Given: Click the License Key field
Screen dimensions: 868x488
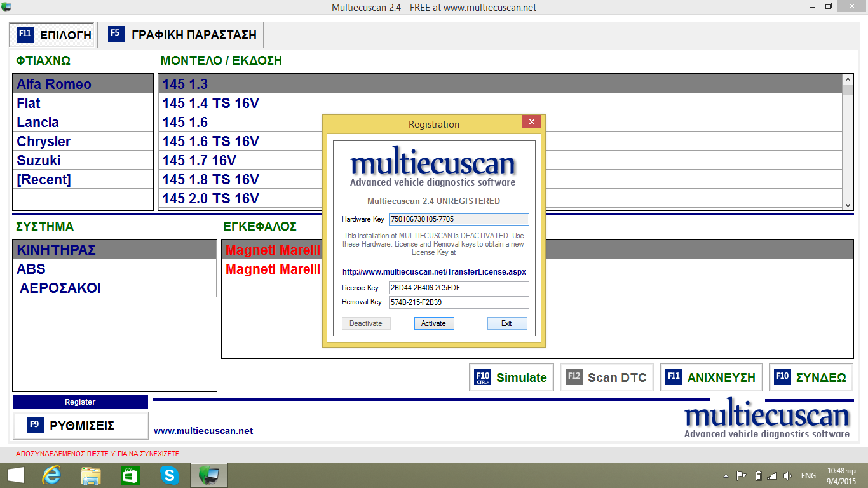Looking at the screenshot, I should tap(459, 288).
